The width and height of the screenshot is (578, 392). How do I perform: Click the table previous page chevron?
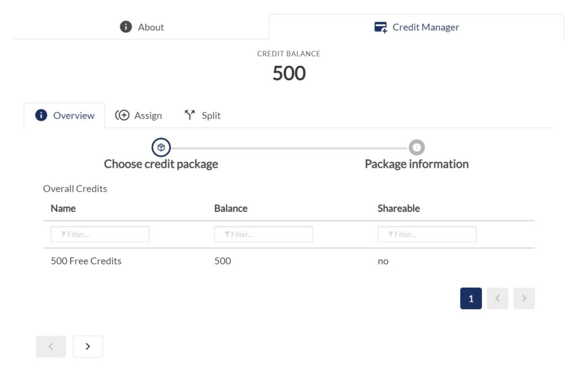[497, 298]
